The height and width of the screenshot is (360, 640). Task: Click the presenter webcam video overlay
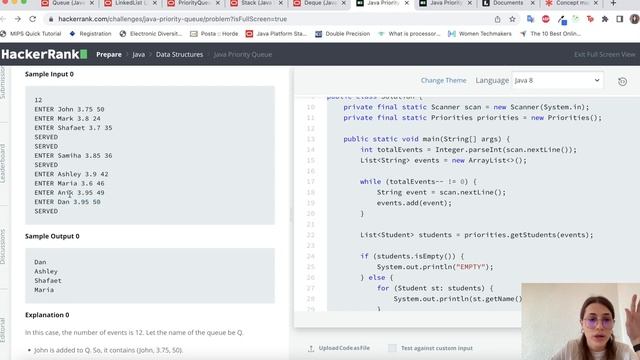580,322
